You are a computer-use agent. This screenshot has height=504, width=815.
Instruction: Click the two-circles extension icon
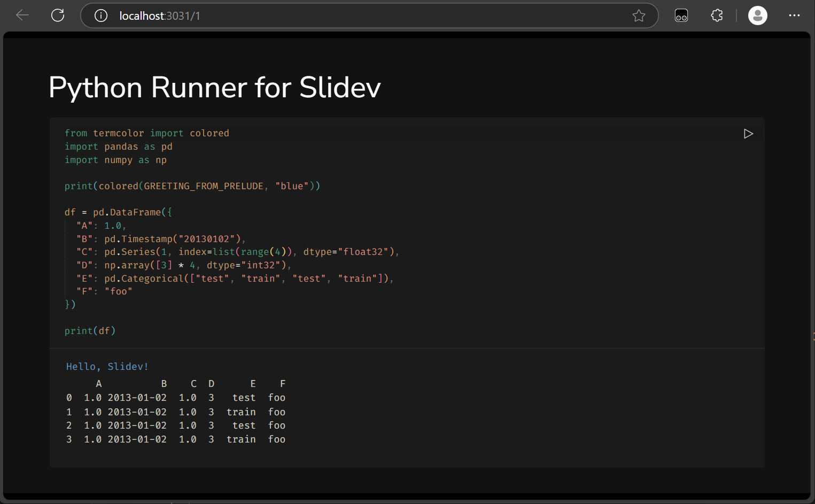tap(681, 15)
